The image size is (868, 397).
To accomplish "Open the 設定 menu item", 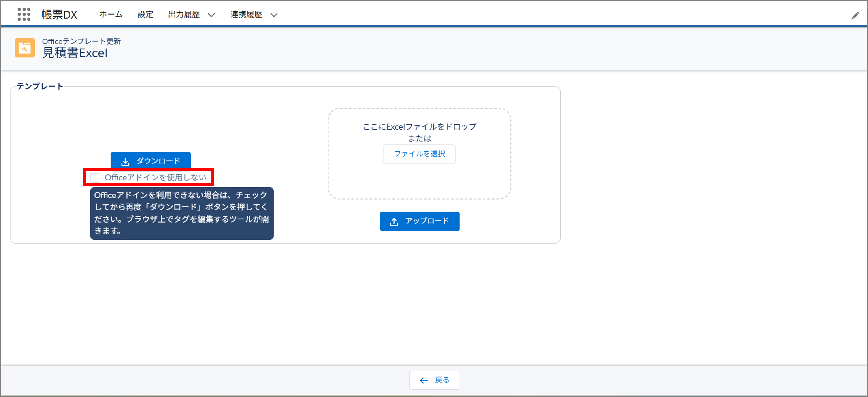I will (145, 15).
